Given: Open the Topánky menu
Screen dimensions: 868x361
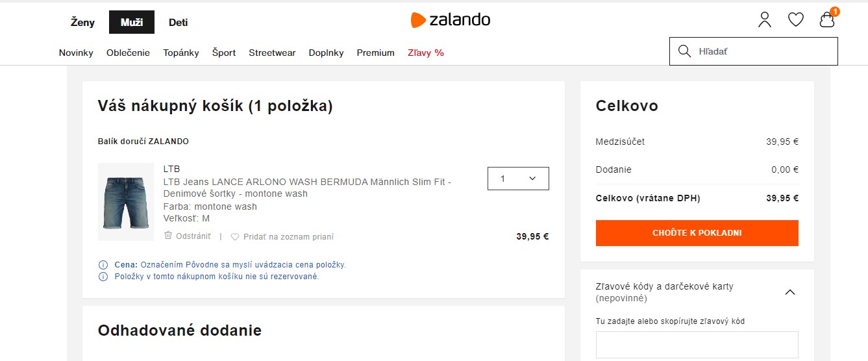Looking at the screenshot, I should pos(181,53).
